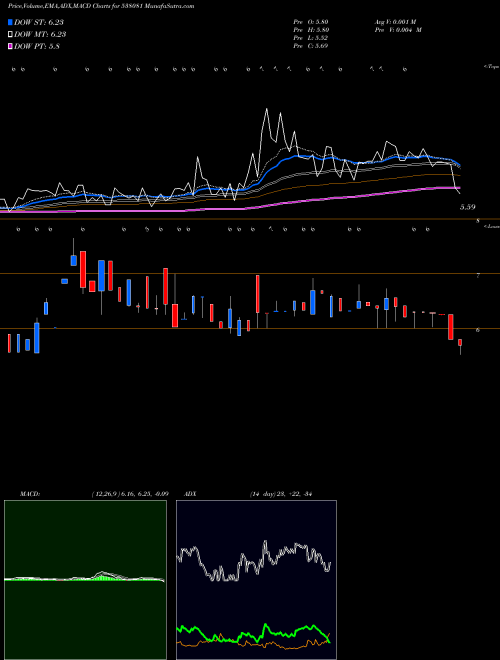Click inside the dark-blue ADX chart panel
The width and height of the screenshot is (500, 660).
(x=256, y=580)
